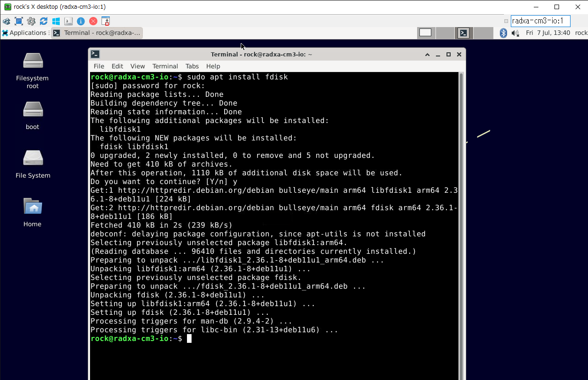Click the 'Building dependency tree... Done' line
The image size is (588, 380).
pos(164,103)
